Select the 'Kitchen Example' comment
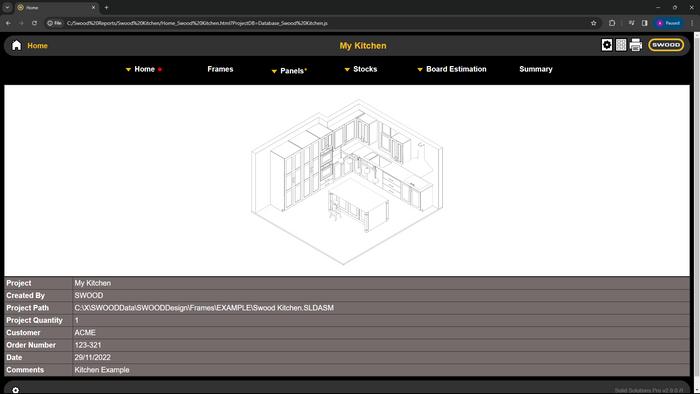 102,370
